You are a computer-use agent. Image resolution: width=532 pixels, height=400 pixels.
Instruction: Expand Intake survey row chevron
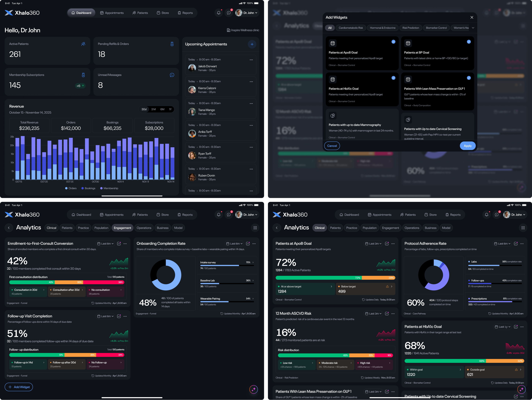pyautogui.click(x=253, y=262)
